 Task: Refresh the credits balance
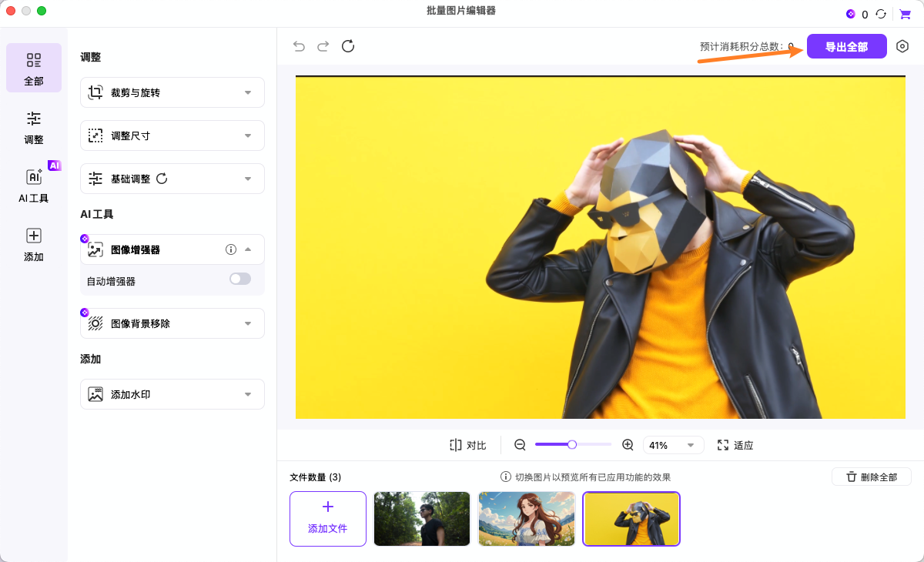click(x=881, y=14)
